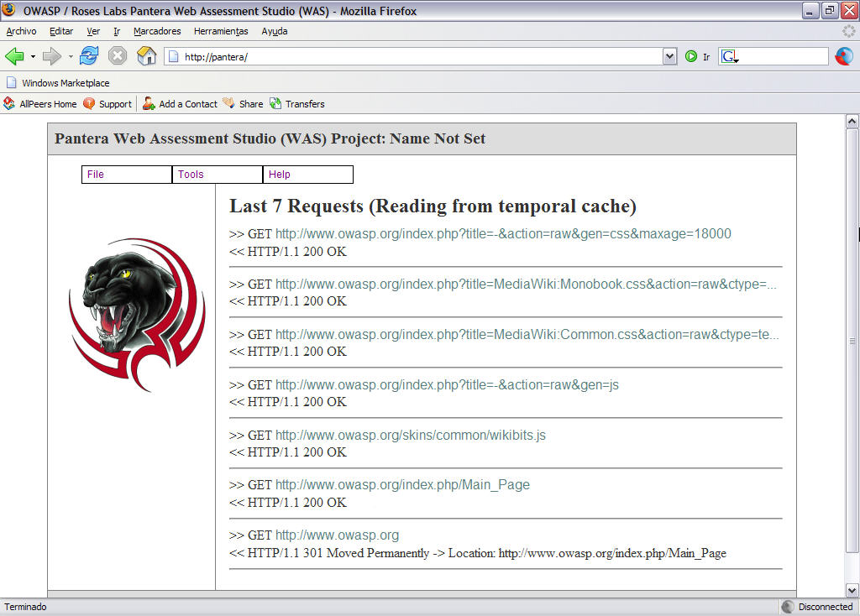Open the Pantera Help menu
860x616 pixels.
click(307, 175)
